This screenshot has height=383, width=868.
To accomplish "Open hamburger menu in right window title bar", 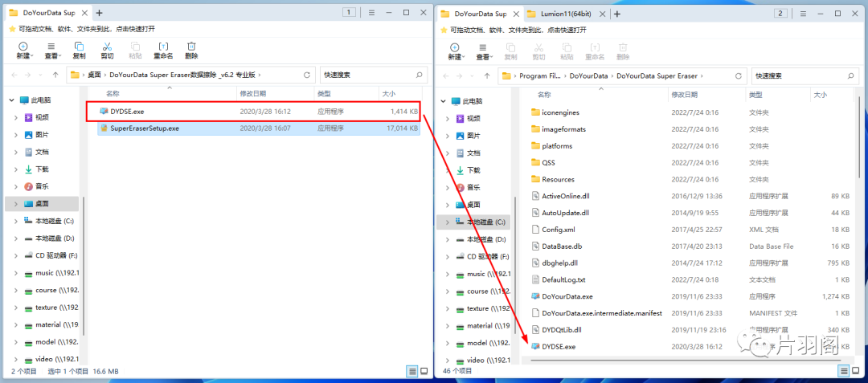I will pyautogui.click(x=804, y=14).
